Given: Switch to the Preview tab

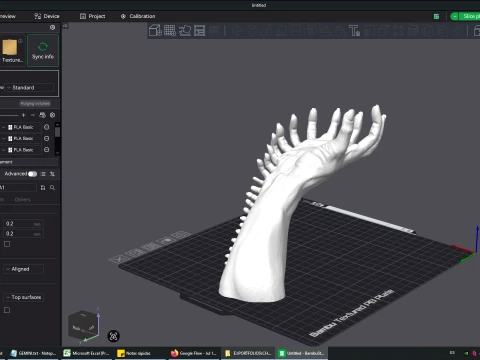Looking at the screenshot, I should (8, 16).
